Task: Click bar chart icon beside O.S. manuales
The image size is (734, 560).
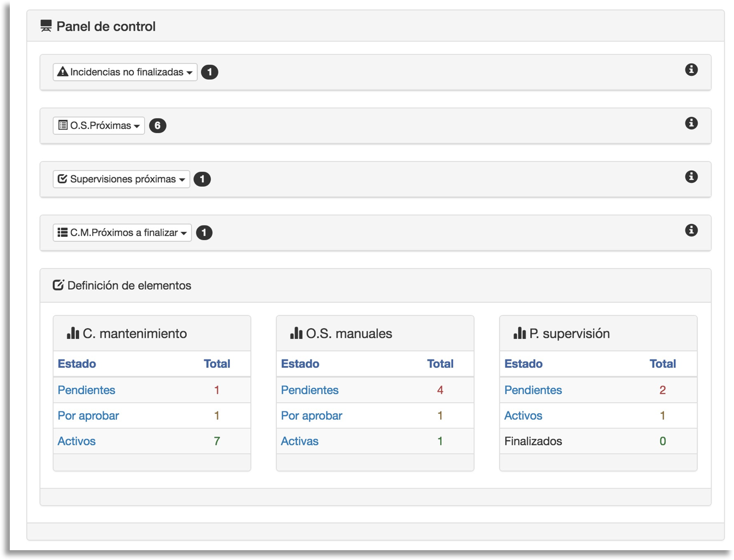Action: click(296, 333)
